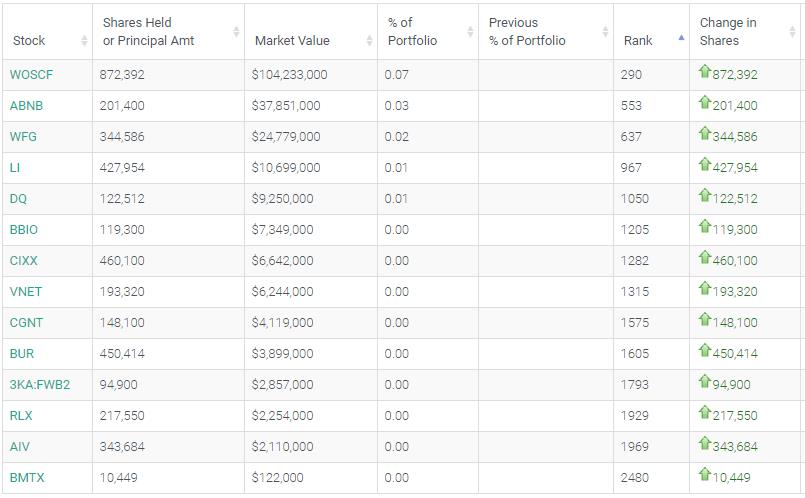The image size is (805, 498).
Task: Select the LI ticker link
Action: click(15, 168)
